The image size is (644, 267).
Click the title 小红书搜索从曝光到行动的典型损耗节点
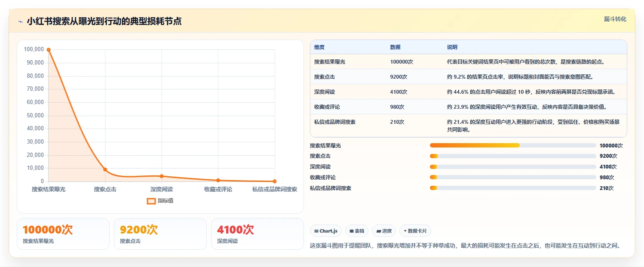coord(104,21)
